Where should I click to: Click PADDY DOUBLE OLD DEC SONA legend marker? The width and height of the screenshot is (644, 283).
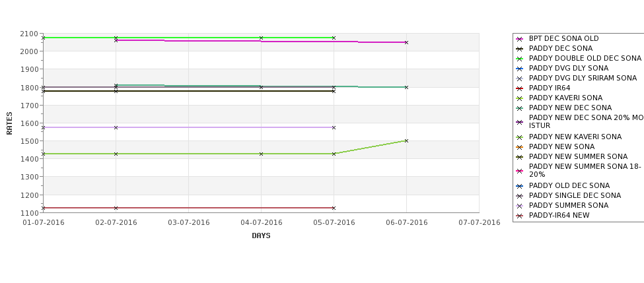(520, 59)
